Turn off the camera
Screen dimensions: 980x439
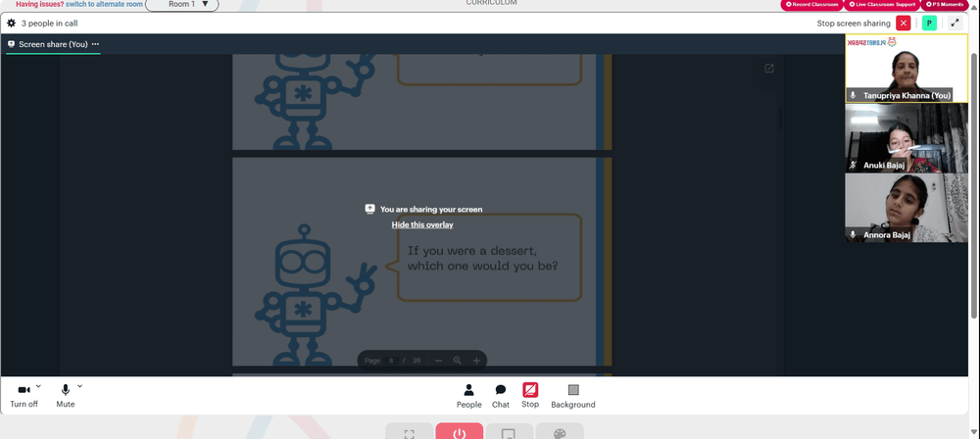(x=24, y=396)
